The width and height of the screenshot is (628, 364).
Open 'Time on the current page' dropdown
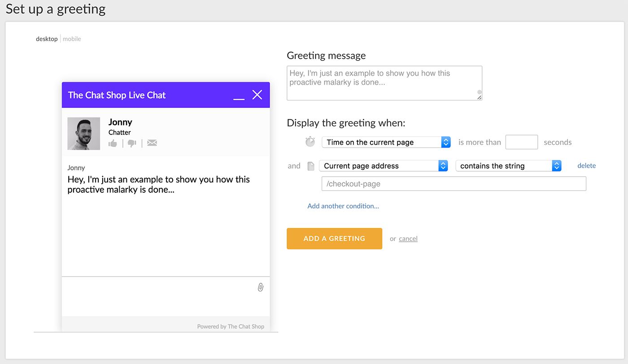(x=386, y=142)
